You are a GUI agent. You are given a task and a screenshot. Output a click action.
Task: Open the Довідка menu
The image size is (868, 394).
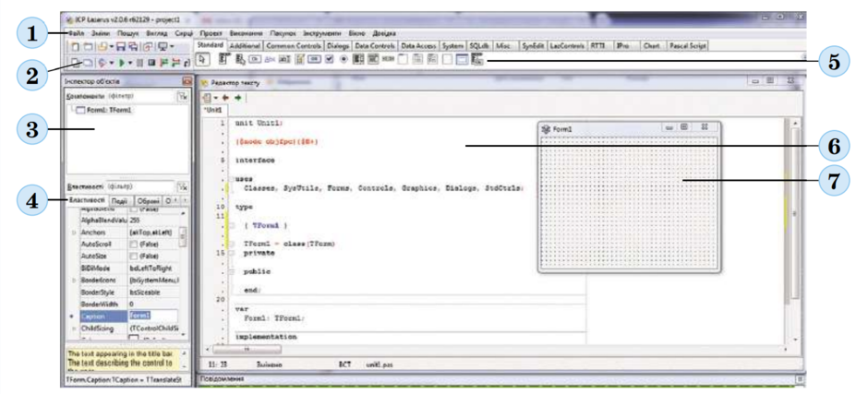coord(384,32)
